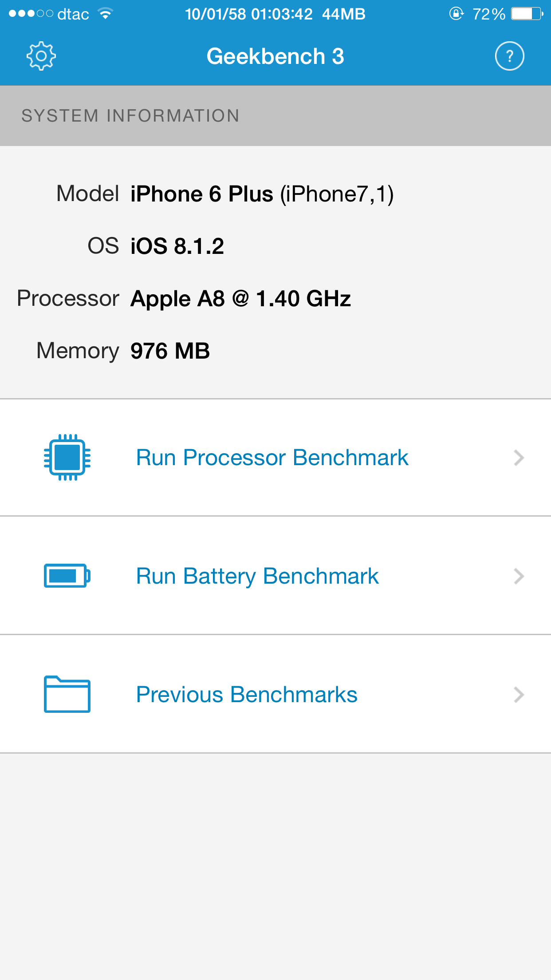The width and height of the screenshot is (551, 980).
Task: Expand the Run Battery Benchmark chevron
Action: tap(519, 576)
